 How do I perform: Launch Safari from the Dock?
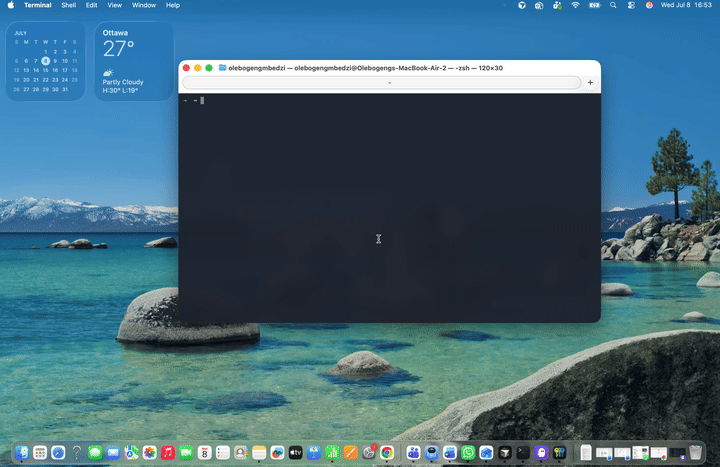point(58,453)
